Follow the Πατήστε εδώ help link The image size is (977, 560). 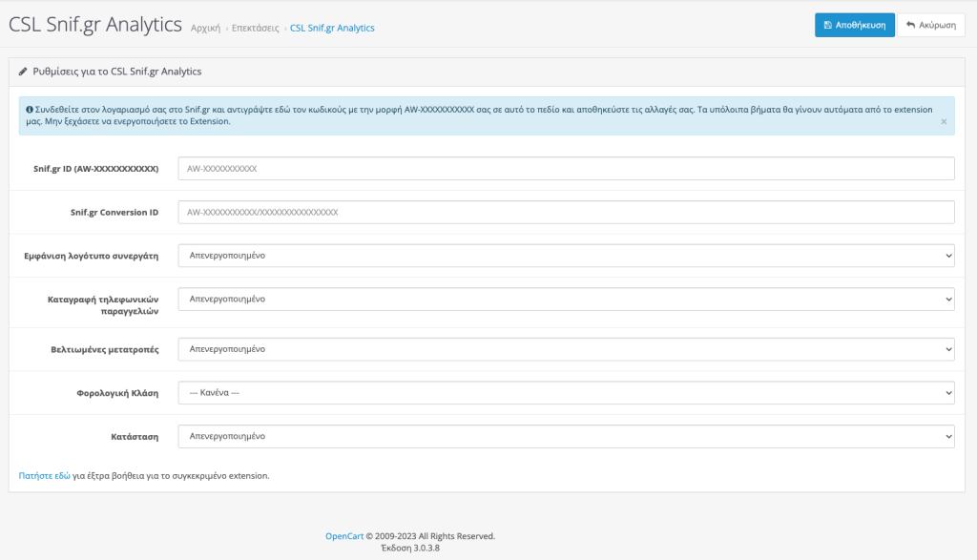coord(44,475)
